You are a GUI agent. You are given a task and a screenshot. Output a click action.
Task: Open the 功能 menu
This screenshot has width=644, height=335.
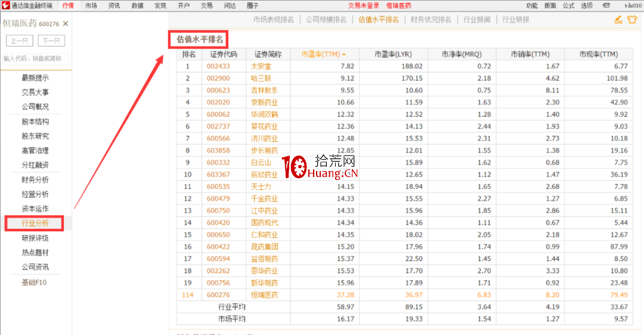point(531,5)
